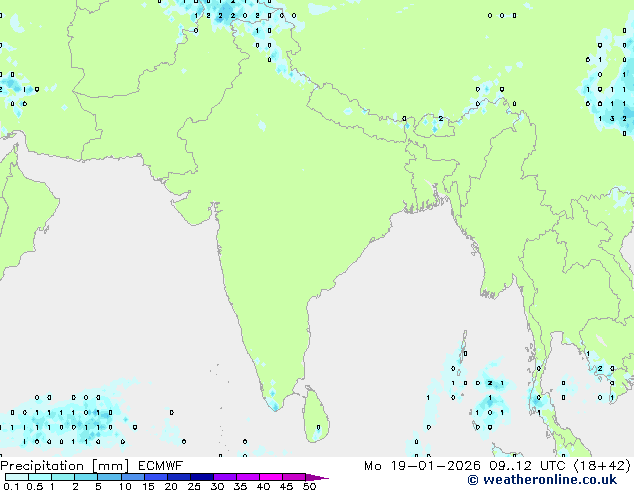
Task: Select the 25–30 mm navy swatch
Action: click(x=202, y=477)
